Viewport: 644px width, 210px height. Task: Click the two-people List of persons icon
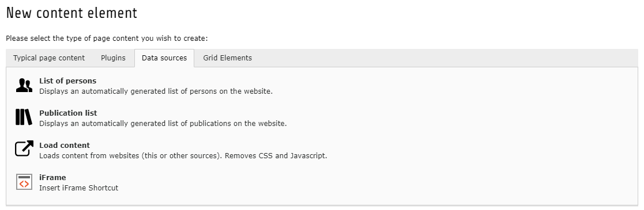point(24,85)
